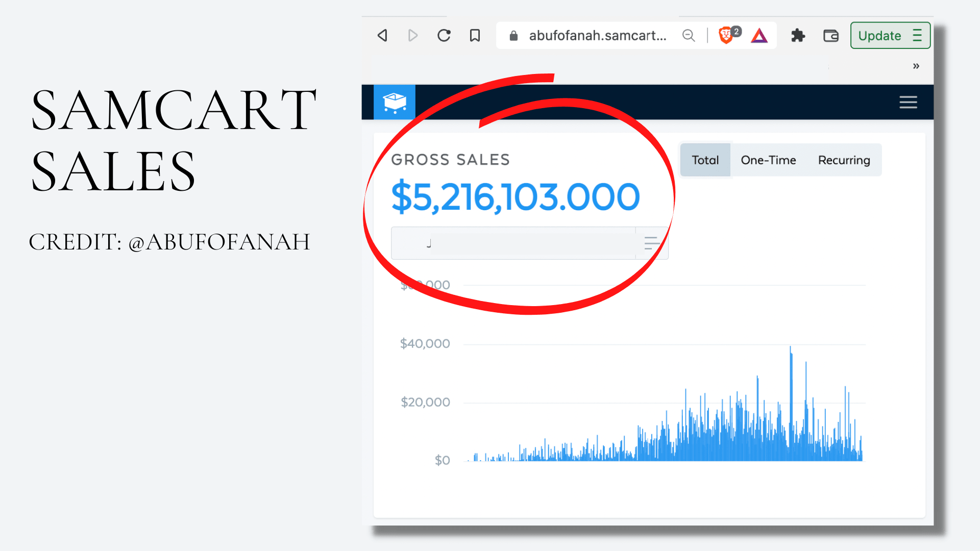Select the Total tab
The height and width of the screenshot is (551, 980).
(705, 160)
